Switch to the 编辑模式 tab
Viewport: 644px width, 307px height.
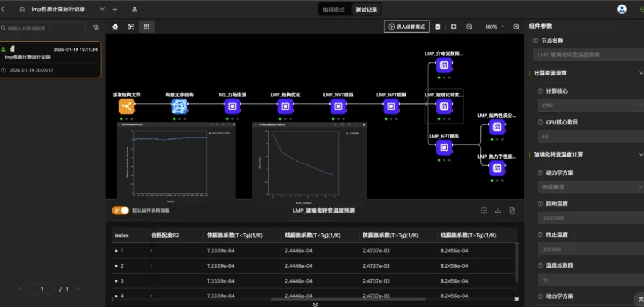click(334, 10)
